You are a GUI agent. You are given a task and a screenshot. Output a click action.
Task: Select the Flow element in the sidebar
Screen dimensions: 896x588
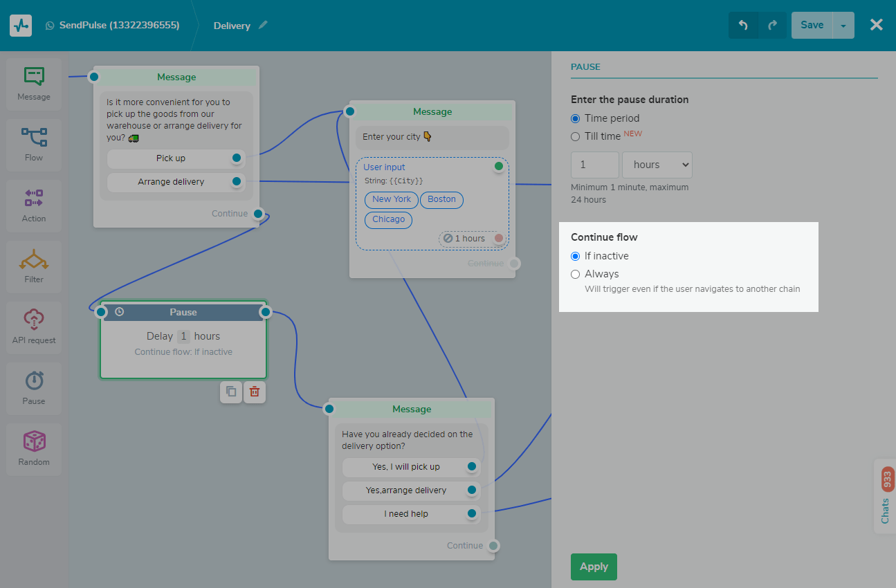33,144
